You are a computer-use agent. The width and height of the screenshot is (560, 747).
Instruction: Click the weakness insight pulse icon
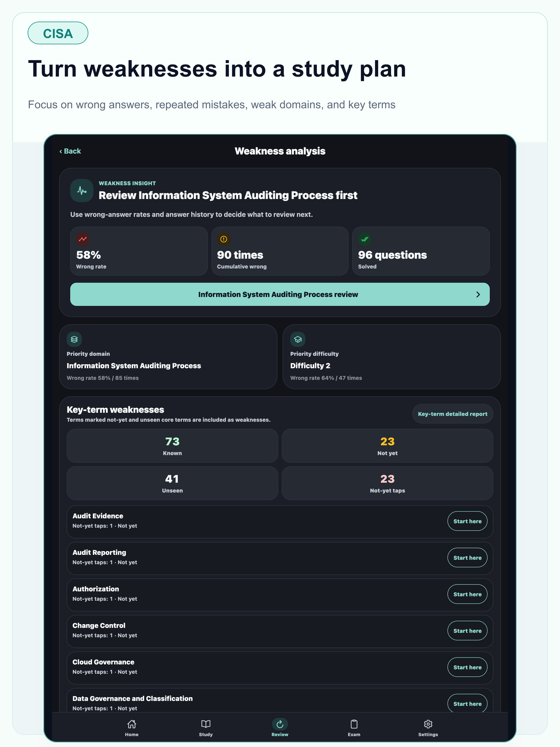click(x=82, y=191)
